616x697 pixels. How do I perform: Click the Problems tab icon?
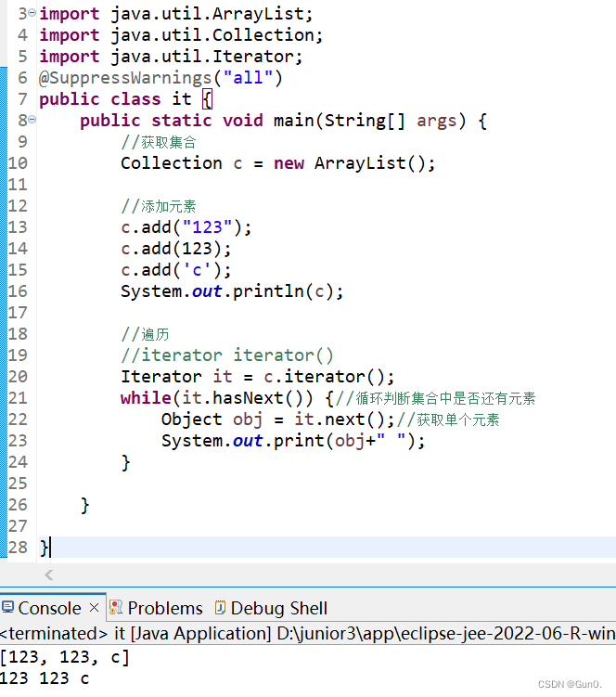pos(116,607)
